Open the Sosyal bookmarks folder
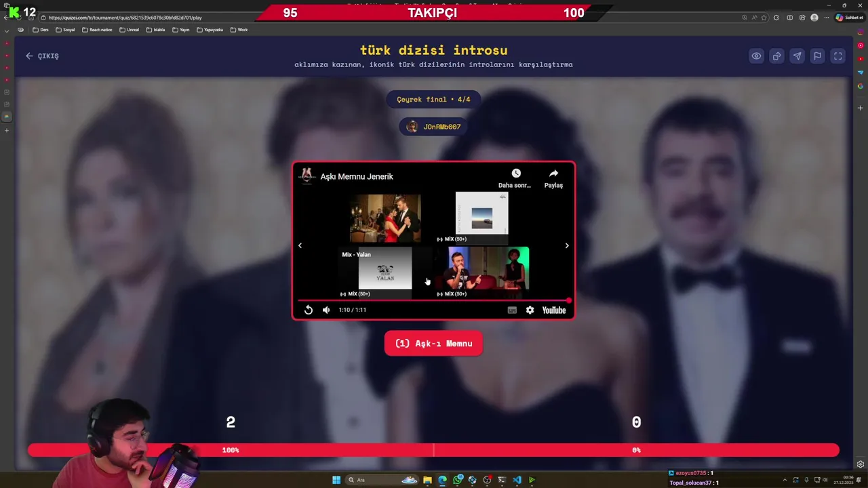 (x=65, y=30)
